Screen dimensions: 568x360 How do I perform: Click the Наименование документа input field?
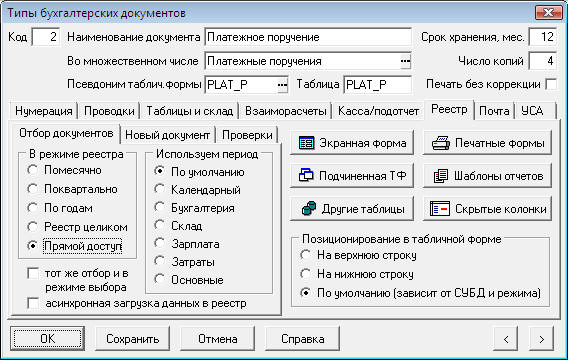(x=308, y=37)
